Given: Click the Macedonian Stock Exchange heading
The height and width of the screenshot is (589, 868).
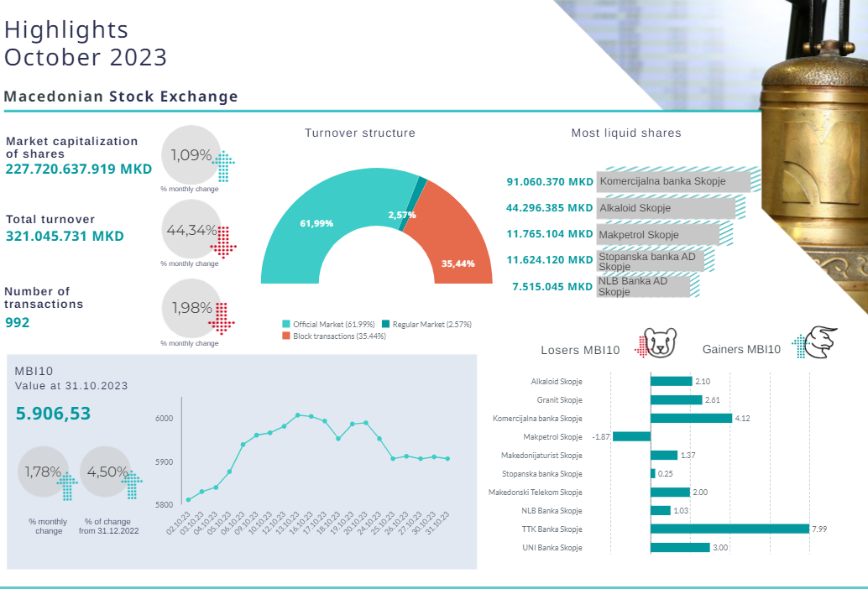Looking at the screenshot, I should 121,96.
